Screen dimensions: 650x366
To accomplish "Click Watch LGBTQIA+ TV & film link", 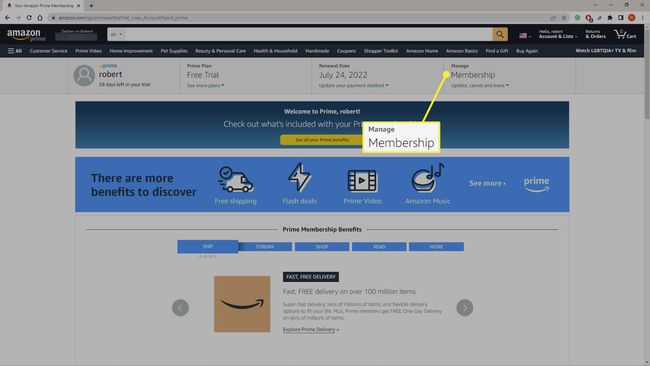I will pyautogui.click(x=606, y=51).
